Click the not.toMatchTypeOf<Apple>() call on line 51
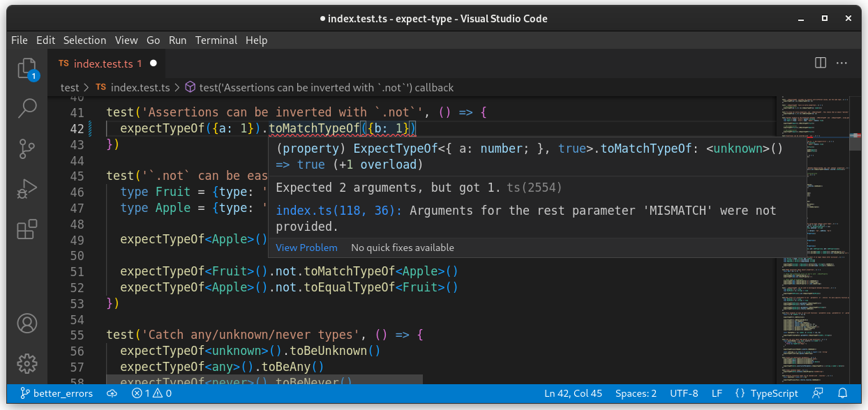This screenshot has width=868, height=410. (366, 271)
